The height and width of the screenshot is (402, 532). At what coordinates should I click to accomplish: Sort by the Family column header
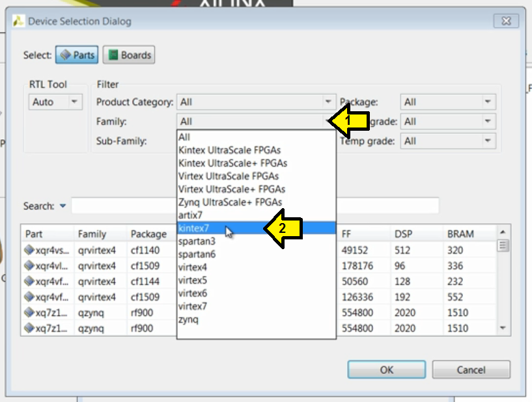click(x=100, y=234)
